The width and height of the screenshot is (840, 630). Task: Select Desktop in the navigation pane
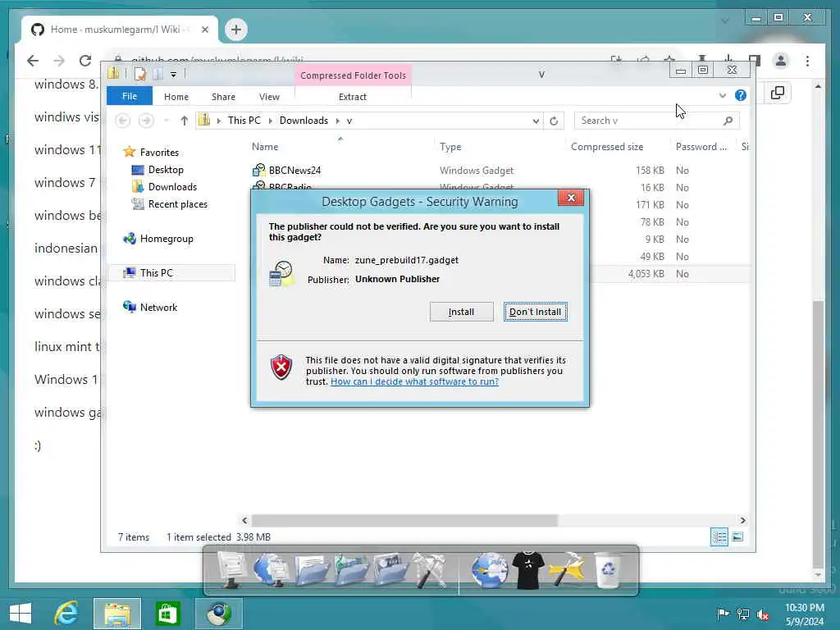pos(166,170)
